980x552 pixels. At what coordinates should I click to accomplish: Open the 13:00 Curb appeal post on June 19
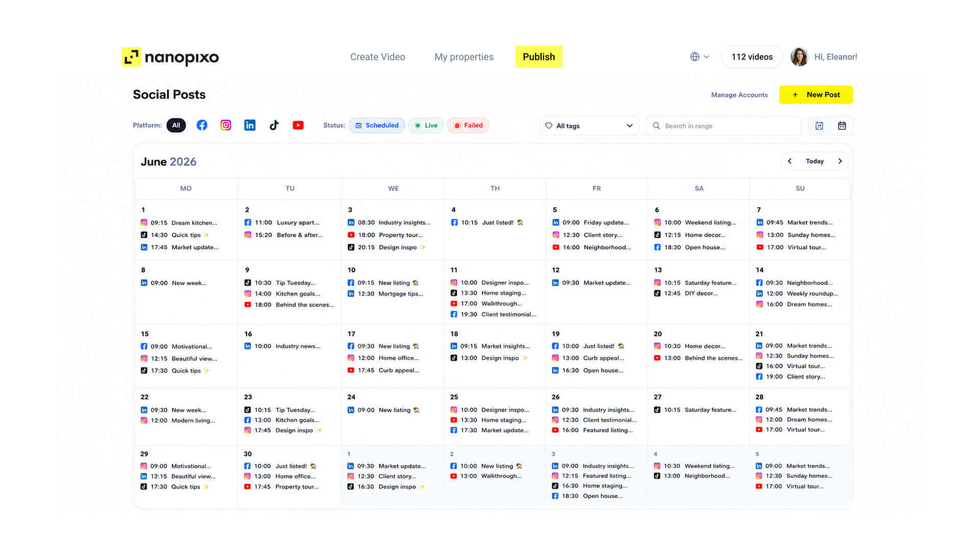[x=588, y=358]
